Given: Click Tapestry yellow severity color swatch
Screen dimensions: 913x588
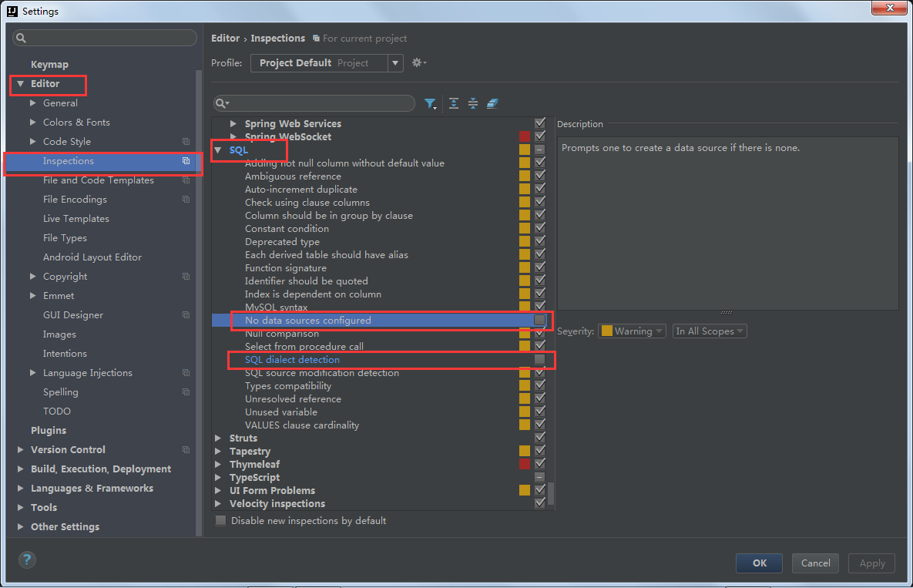Looking at the screenshot, I should coord(525,451).
